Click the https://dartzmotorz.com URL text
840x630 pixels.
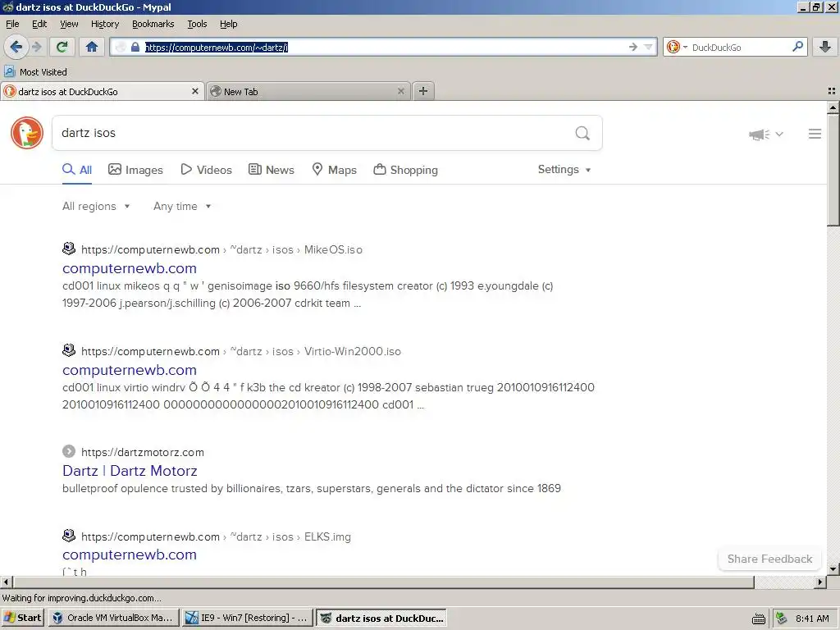coord(143,452)
